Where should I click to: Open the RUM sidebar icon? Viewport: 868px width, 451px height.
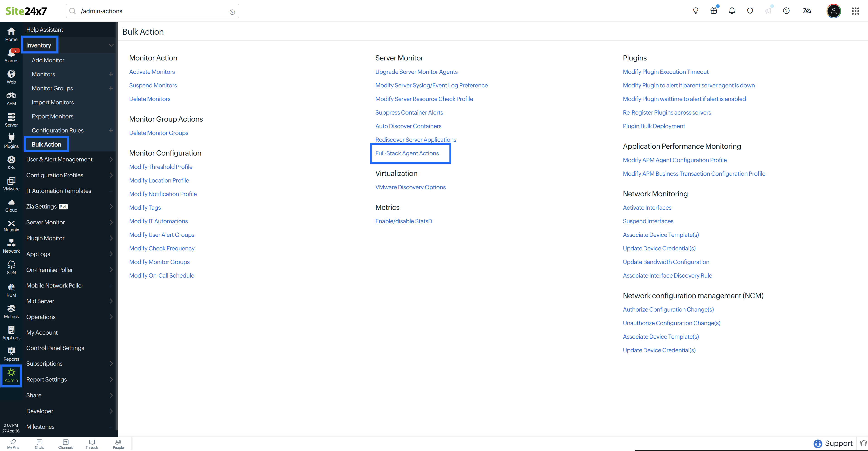[x=11, y=290]
